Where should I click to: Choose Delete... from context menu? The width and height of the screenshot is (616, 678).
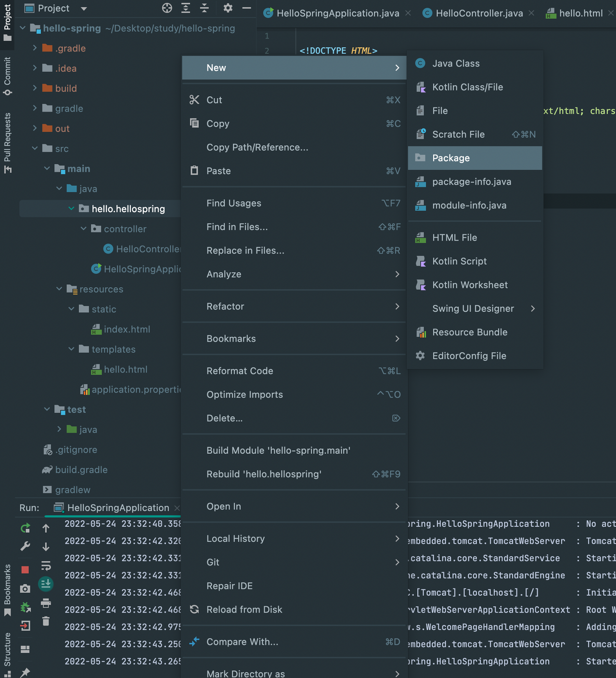pyautogui.click(x=294, y=418)
